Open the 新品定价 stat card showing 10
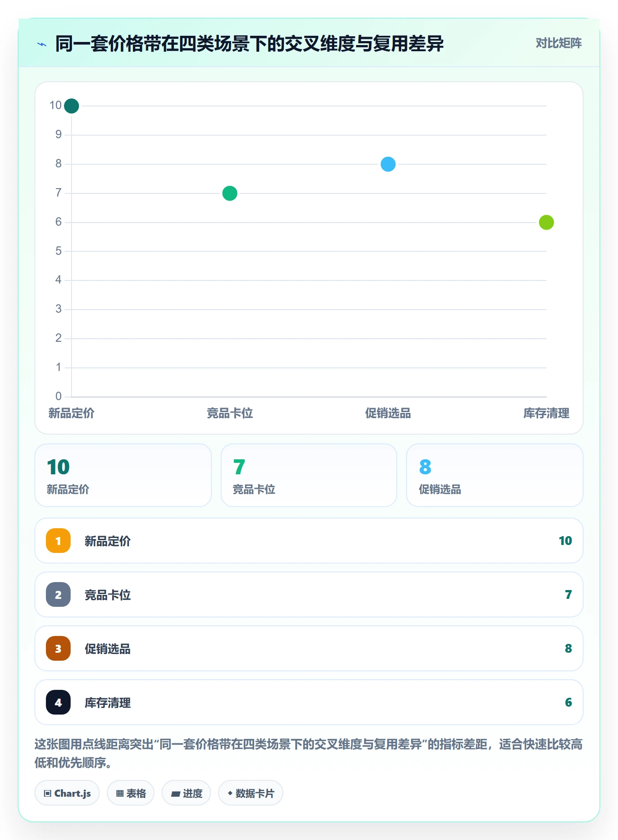The image size is (618, 840). (x=123, y=475)
